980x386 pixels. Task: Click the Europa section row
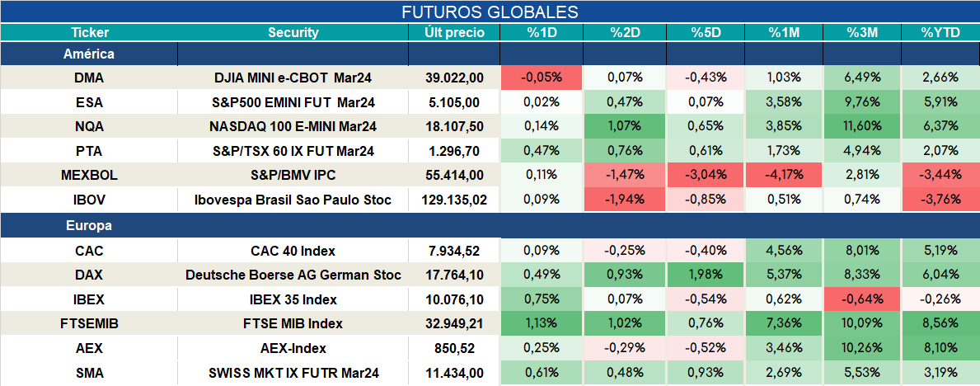(x=490, y=226)
